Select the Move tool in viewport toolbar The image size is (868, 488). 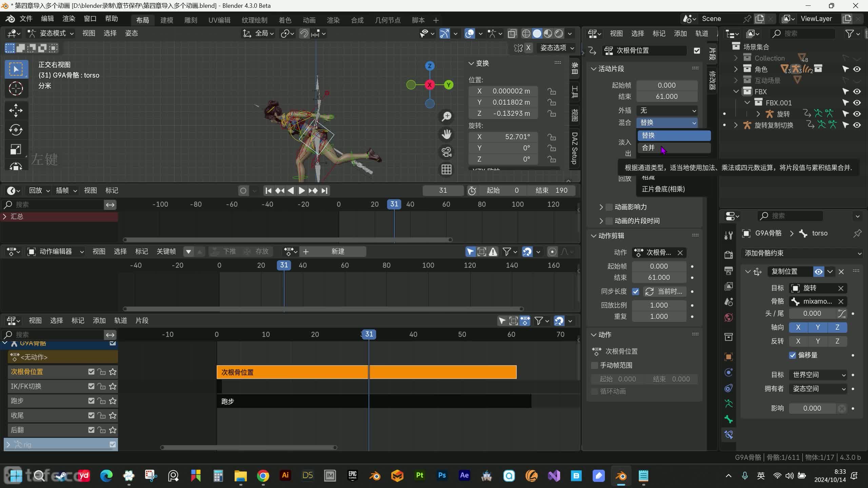coord(16,110)
